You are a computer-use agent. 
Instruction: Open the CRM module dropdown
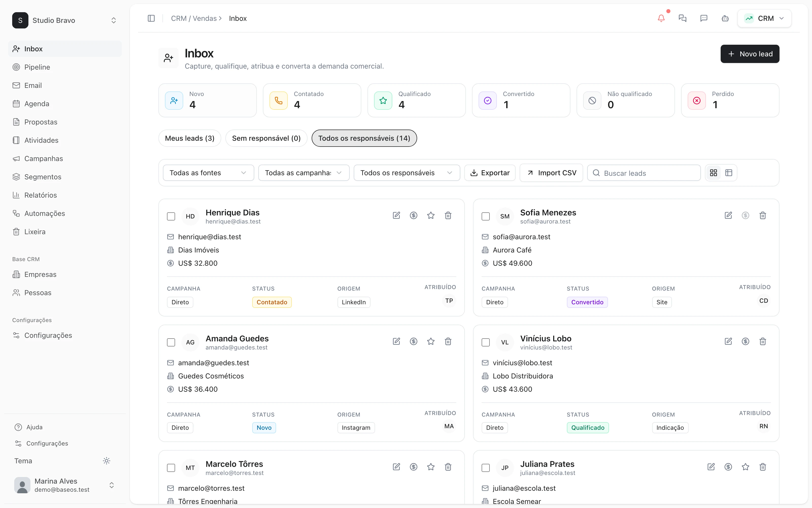764,19
